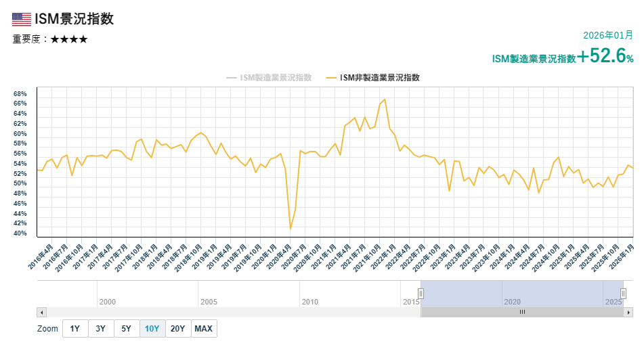Click the late 2021 peak on chart line

point(385,99)
